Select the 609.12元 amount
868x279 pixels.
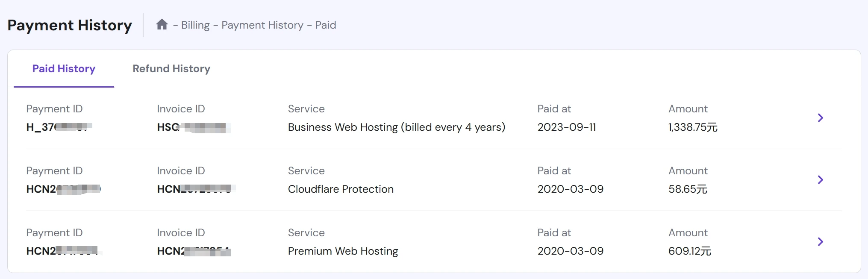coord(689,251)
